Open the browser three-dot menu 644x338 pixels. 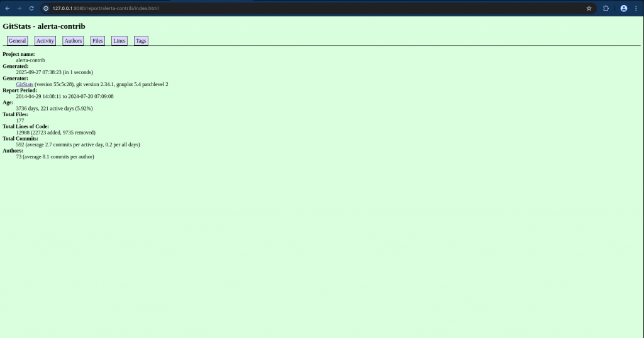tap(636, 8)
